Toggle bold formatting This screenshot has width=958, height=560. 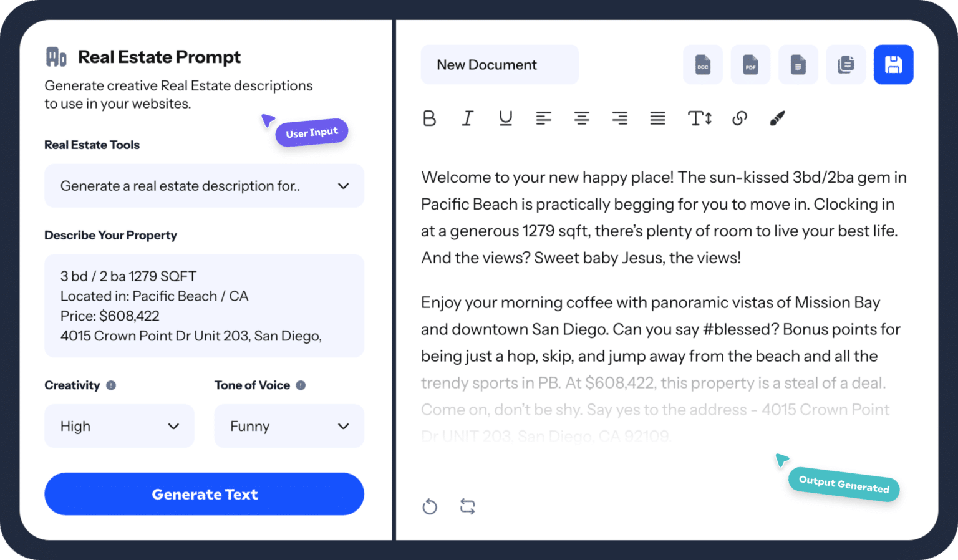click(x=429, y=118)
